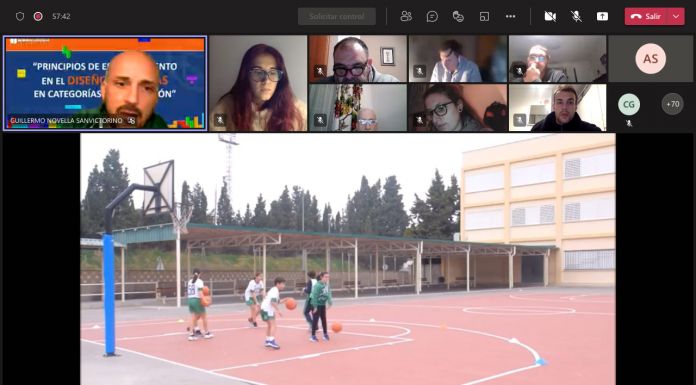Open the participants list icon
Image resolution: width=696 pixels, height=385 pixels.
[x=406, y=16]
